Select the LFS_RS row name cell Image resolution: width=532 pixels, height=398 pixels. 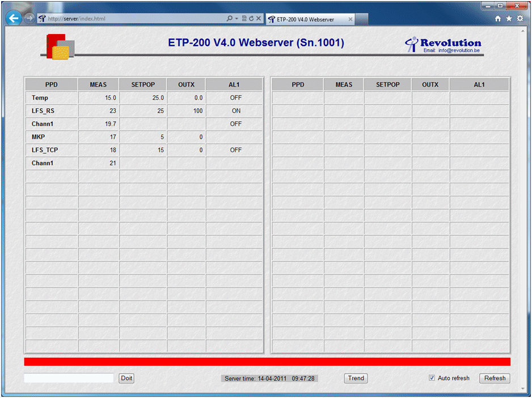click(x=52, y=111)
